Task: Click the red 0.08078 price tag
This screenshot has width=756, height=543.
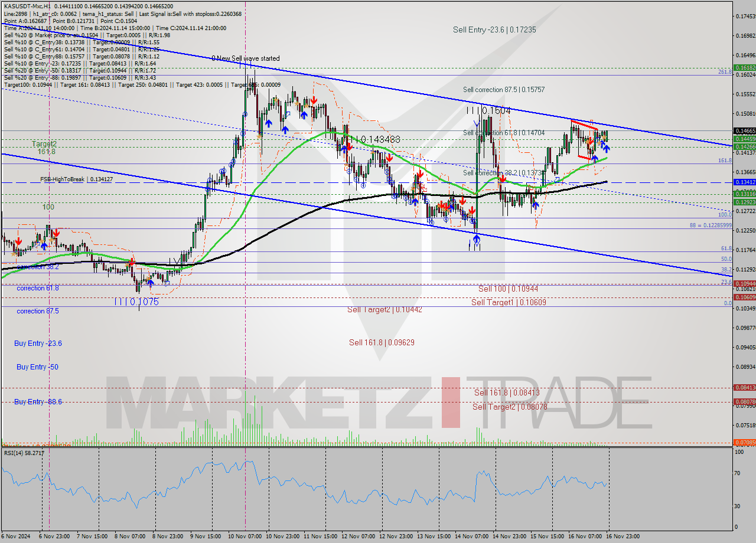Action: [x=744, y=401]
